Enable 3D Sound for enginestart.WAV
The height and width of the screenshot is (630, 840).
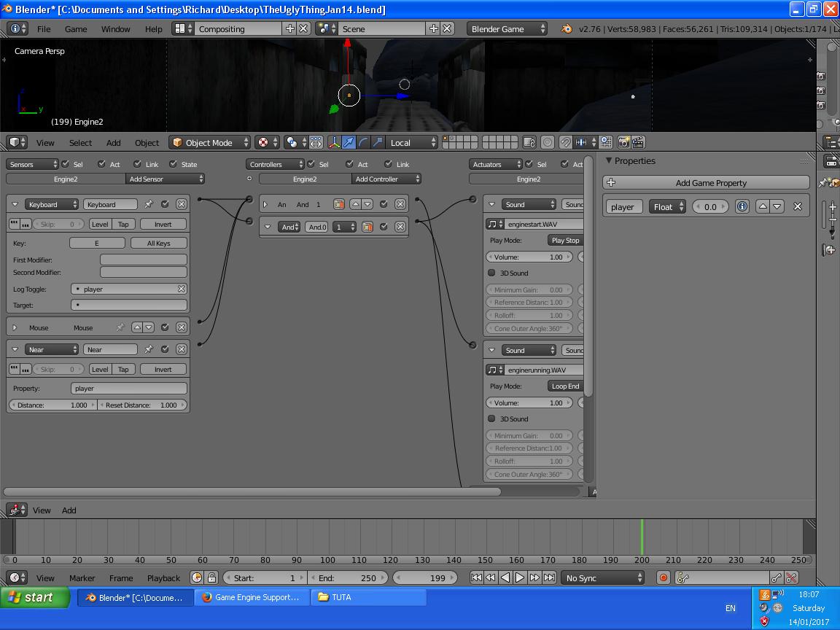[x=491, y=273]
